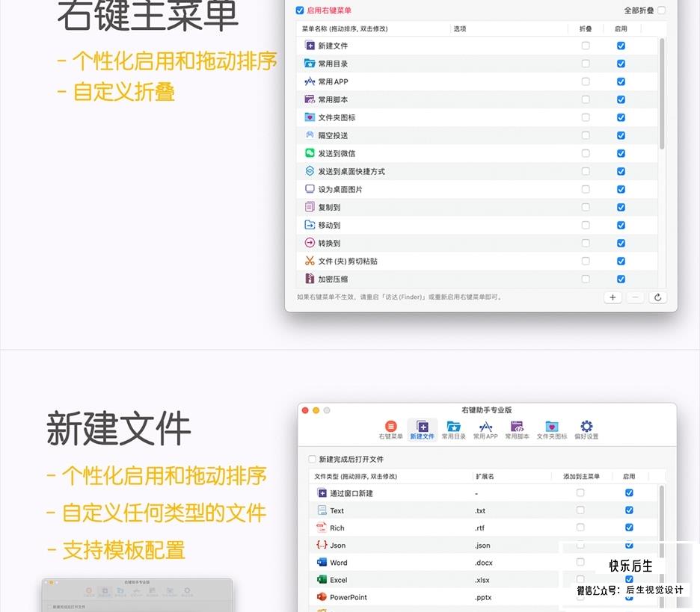This screenshot has width=700, height=612.
Task: Select the .docx extension cell
Action: (x=483, y=563)
